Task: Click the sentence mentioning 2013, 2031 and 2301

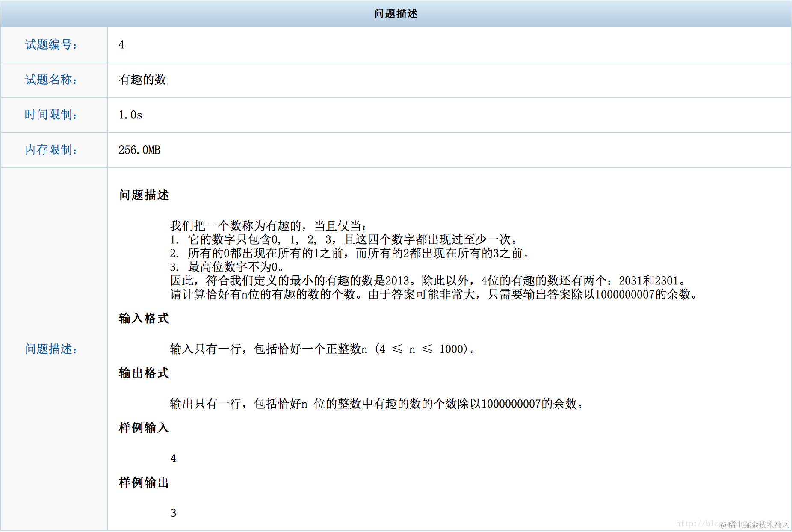Action: click(x=428, y=281)
